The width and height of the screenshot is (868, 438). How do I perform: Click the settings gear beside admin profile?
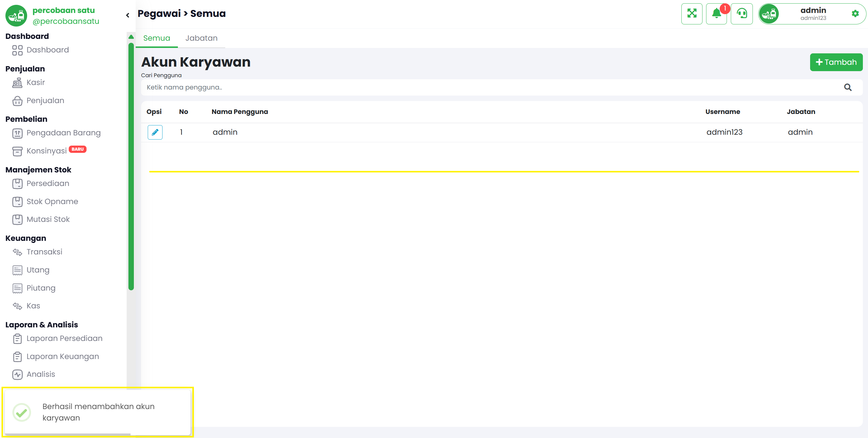coord(855,14)
